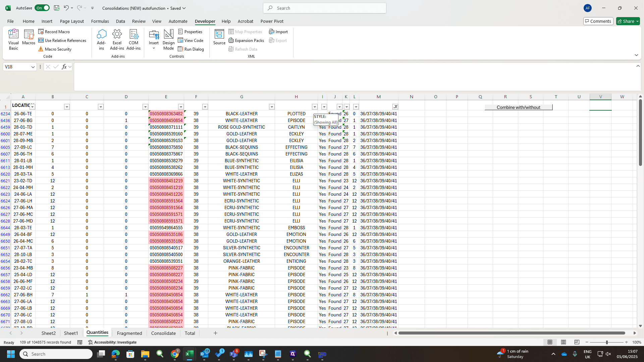Open the active filter on column M

click(x=395, y=107)
